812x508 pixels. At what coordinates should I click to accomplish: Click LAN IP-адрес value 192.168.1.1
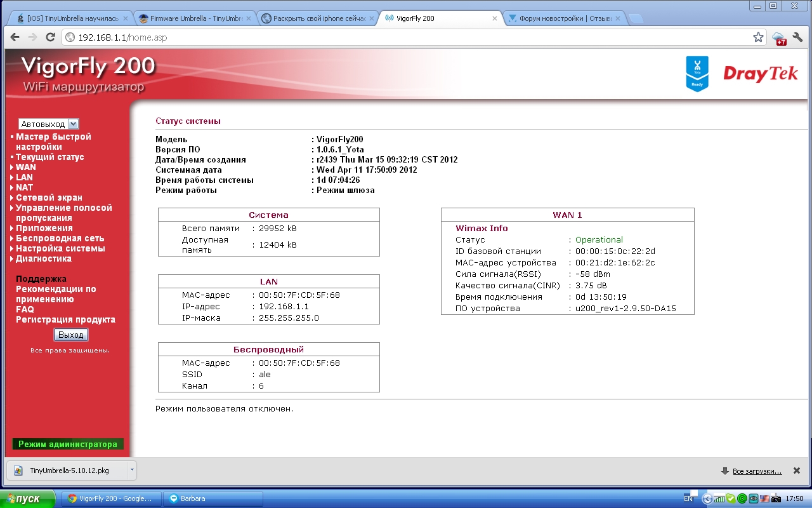[284, 306]
